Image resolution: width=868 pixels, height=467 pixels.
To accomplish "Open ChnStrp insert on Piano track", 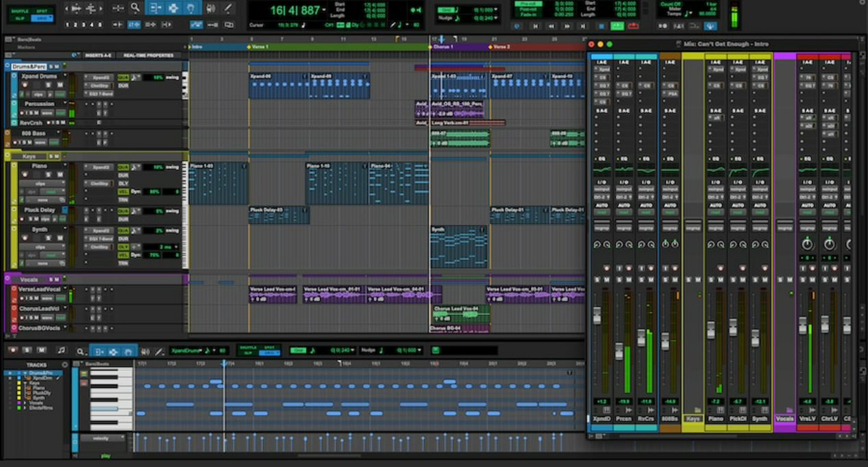I will click(x=99, y=184).
